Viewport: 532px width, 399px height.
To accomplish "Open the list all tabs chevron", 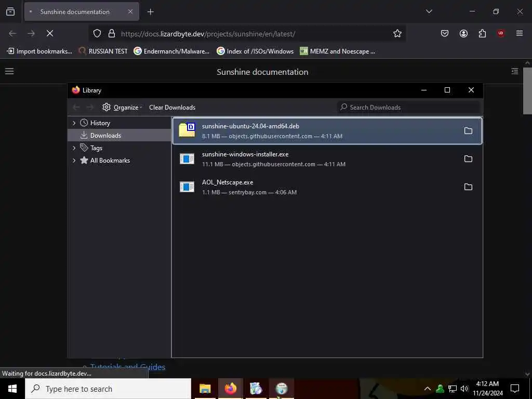I will click(429, 11).
